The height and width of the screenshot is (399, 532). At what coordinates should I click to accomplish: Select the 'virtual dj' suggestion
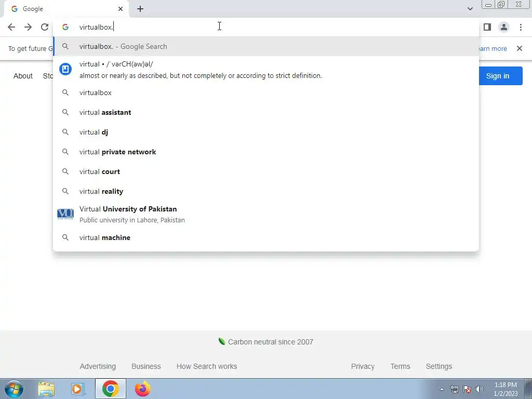(x=266, y=132)
